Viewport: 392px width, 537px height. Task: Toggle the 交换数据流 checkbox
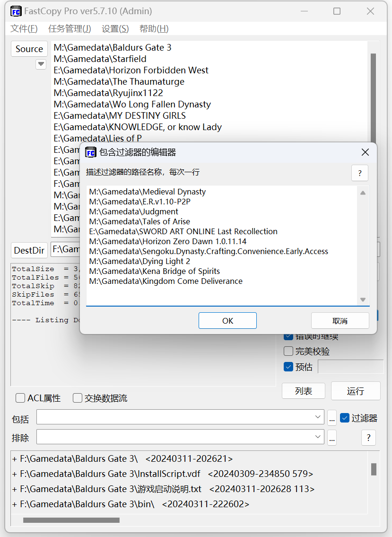click(78, 398)
